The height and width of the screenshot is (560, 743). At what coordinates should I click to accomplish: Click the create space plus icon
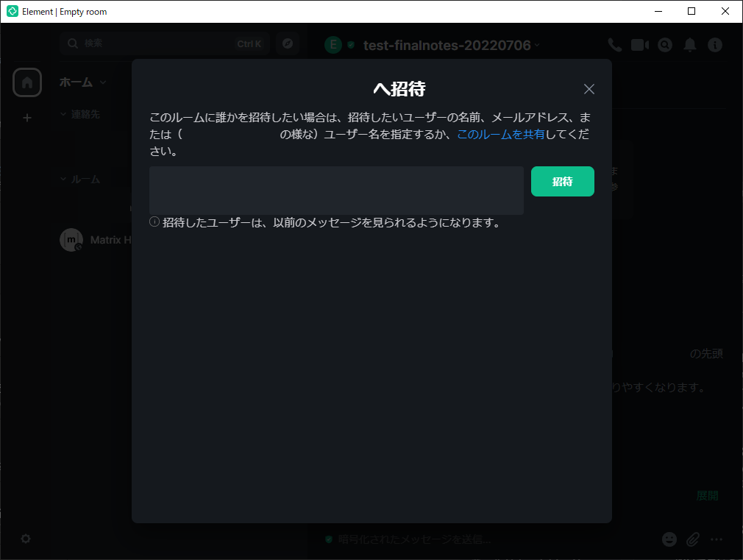[26, 117]
